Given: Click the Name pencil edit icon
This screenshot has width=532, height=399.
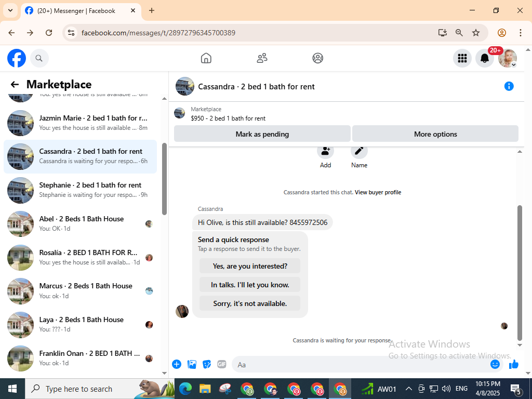Looking at the screenshot, I should tap(359, 151).
